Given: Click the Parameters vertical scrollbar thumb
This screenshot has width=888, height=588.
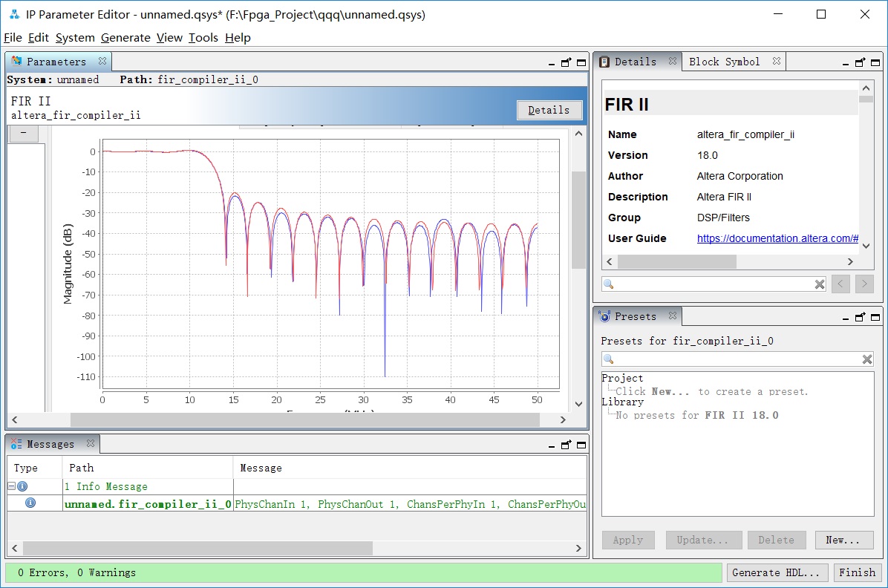Looking at the screenshot, I should pyautogui.click(x=578, y=220).
